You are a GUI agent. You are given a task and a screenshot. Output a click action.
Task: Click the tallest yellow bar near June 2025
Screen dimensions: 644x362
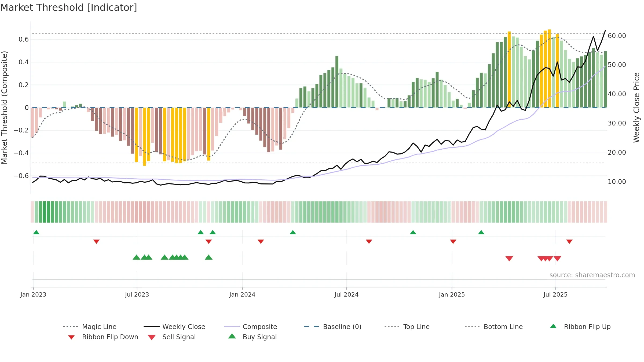point(549,68)
